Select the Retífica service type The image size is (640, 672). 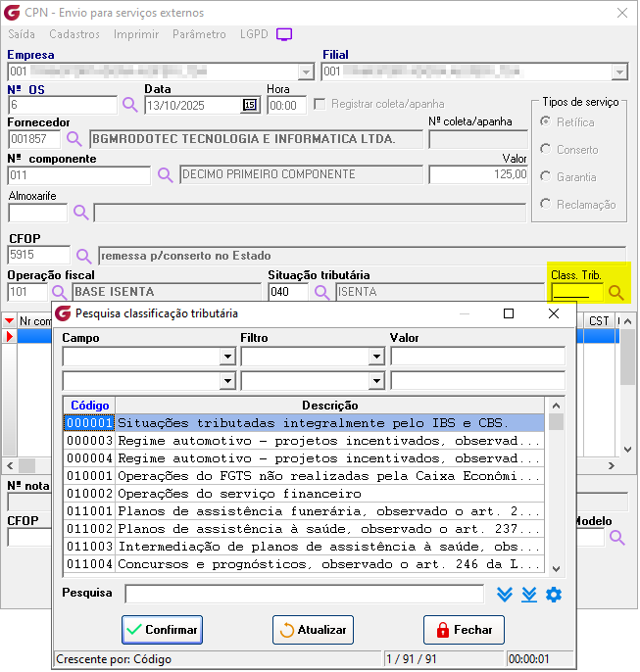pyautogui.click(x=545, y=121)
